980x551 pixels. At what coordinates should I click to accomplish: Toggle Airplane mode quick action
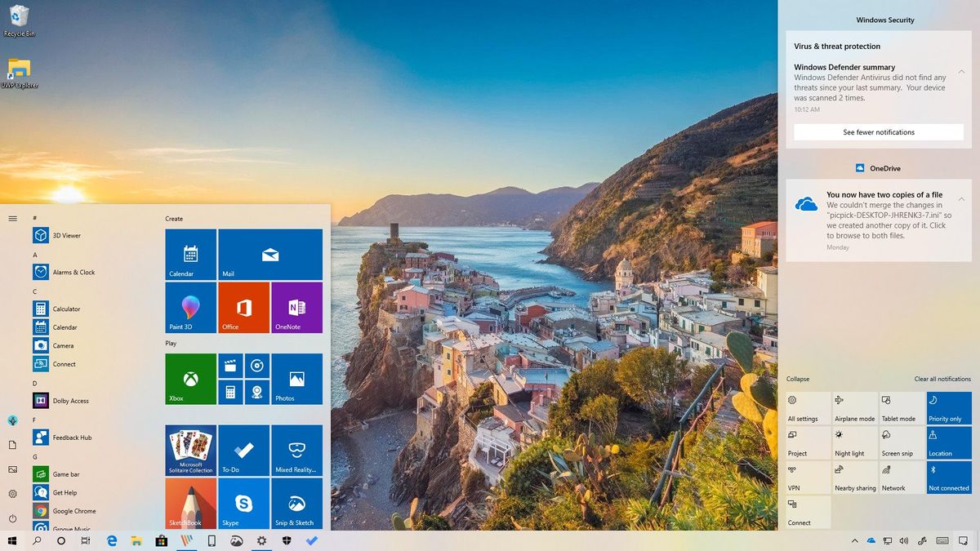coord(855,408)
